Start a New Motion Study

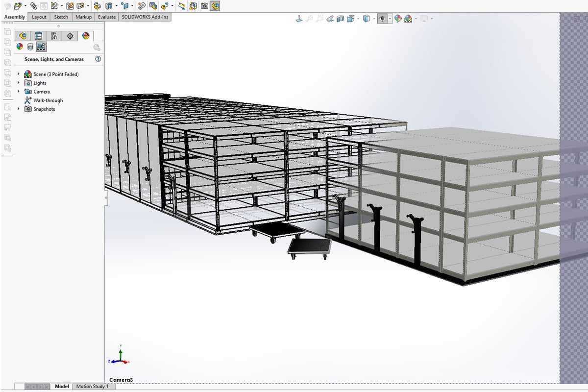141,6
